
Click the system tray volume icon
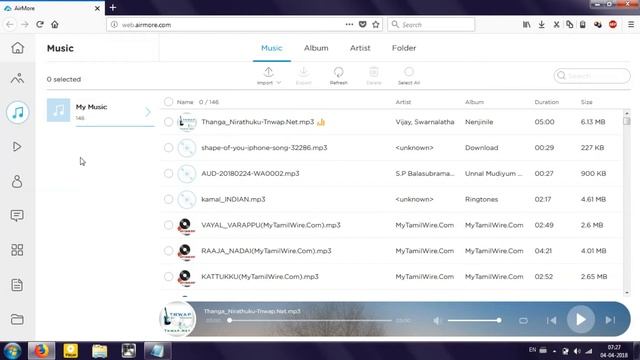pos(577,351)
